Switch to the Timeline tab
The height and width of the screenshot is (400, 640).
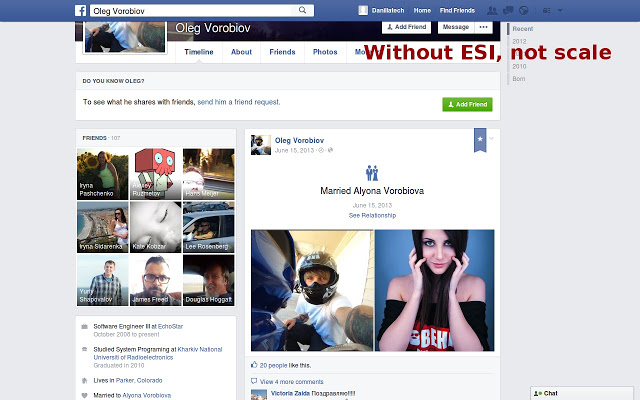point(199,52)
